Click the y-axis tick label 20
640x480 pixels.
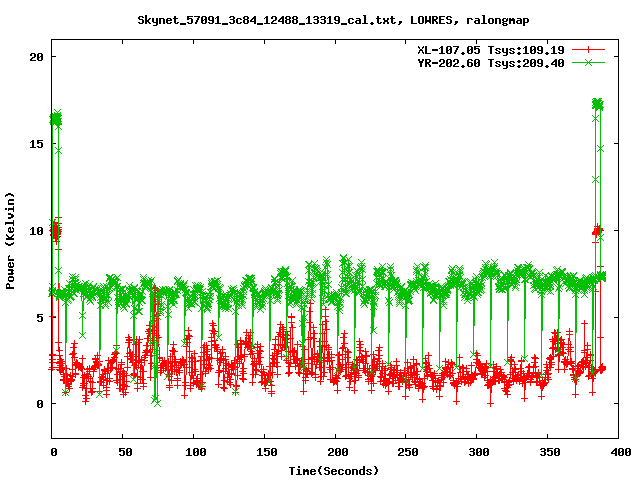pyautogui.click(x=36, y=57)
